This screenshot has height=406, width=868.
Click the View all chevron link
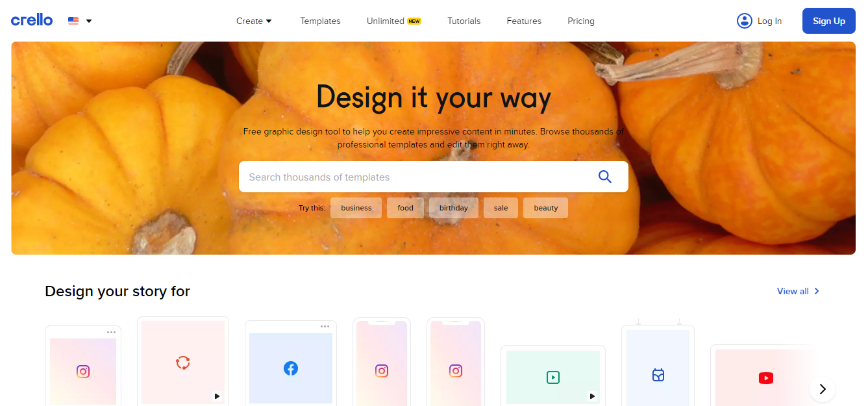point(799,291)
